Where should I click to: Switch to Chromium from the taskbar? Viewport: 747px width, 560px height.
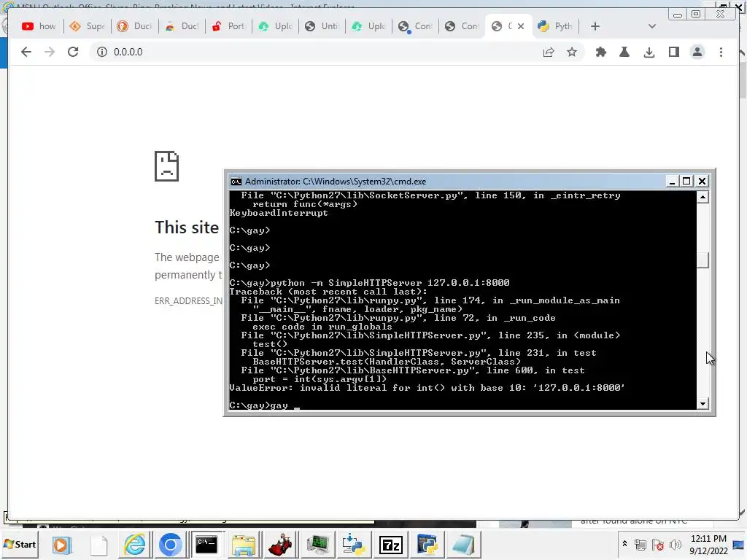click(x=171, y=545)
